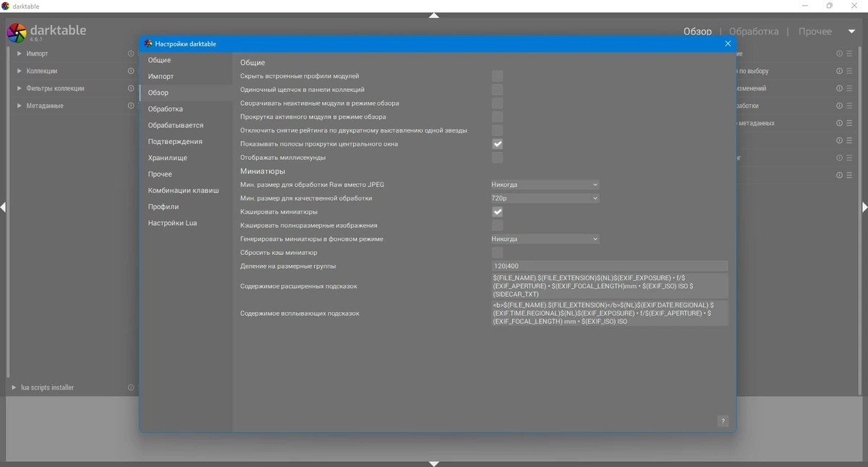Open 'Генерировать миниатюры в фоновом режиме' dropdown
The height and width of the screenshot is (467, 868).
click(x=545, y=239)
